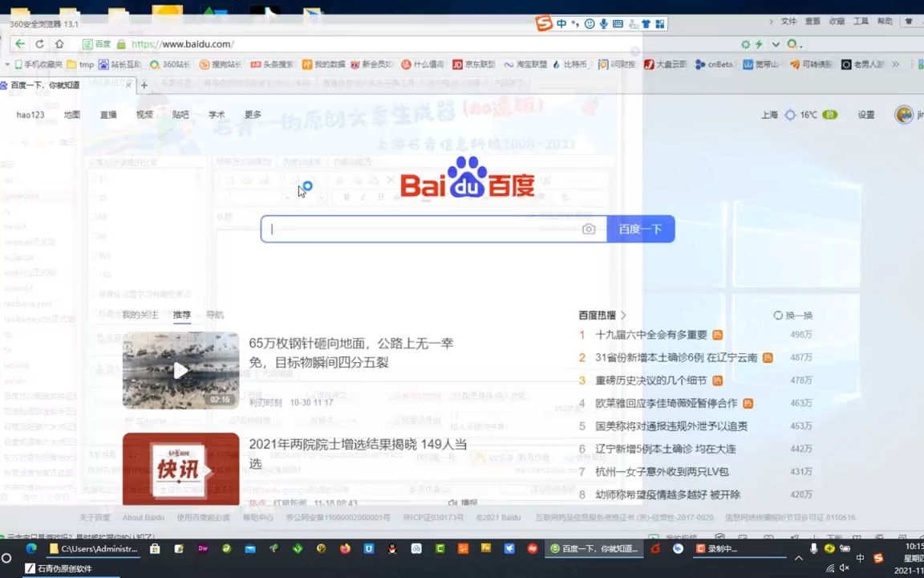Open the browser home page icon

[59, 44]
